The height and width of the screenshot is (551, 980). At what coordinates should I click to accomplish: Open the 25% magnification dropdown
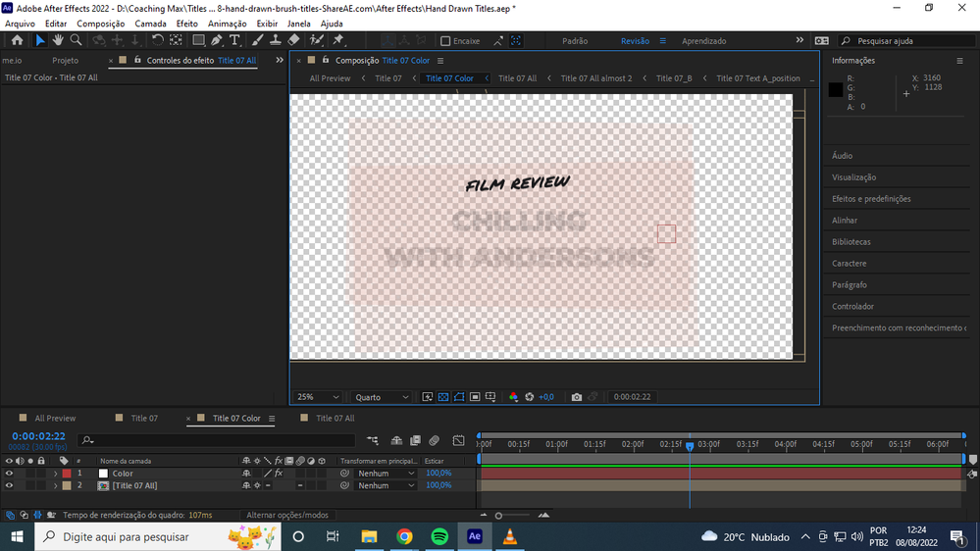(318, 397)
